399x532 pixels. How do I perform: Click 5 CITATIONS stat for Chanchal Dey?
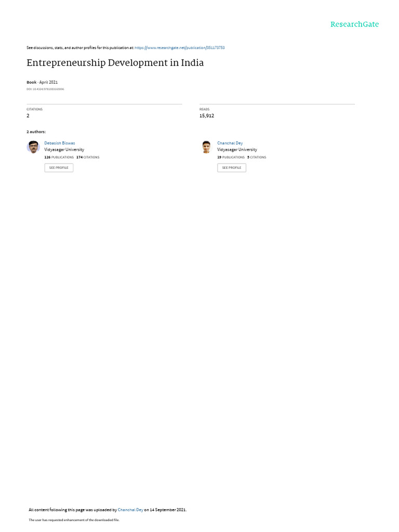tap(257, 157)
